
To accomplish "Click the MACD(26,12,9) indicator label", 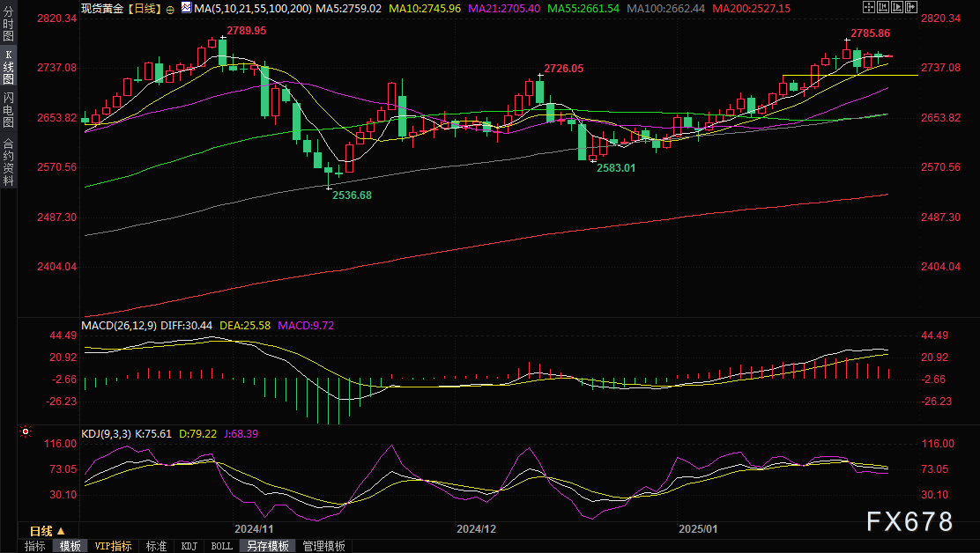I will [x=117, y=325].
